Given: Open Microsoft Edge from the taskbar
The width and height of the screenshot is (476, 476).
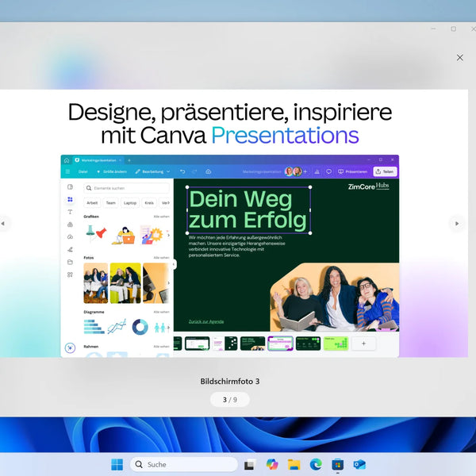Looking at the screenshot, I should point(316,464).
